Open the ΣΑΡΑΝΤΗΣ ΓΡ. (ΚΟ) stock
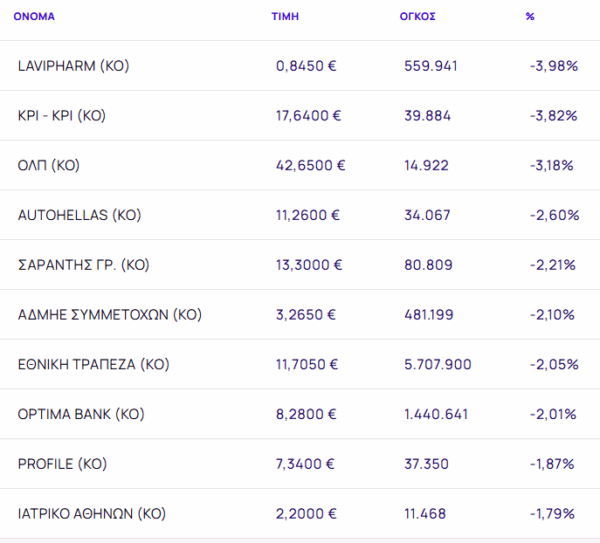Viewport: 600px width, 543px height. pos(83,265)
